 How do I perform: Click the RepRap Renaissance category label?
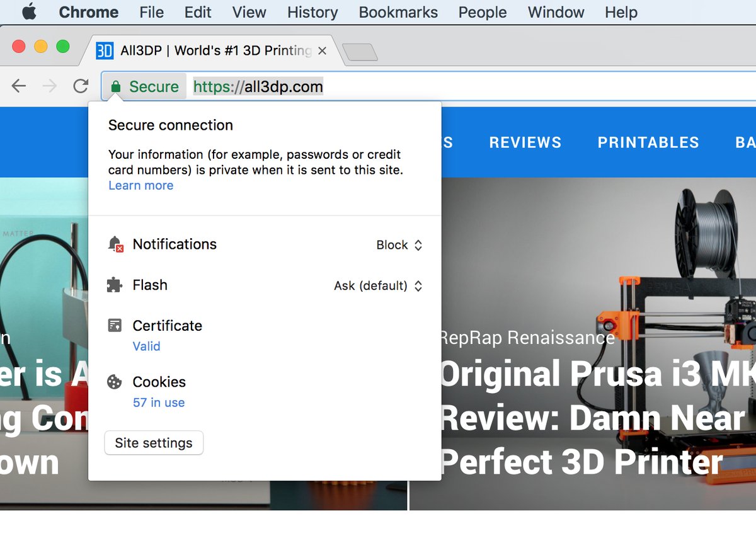527,338
